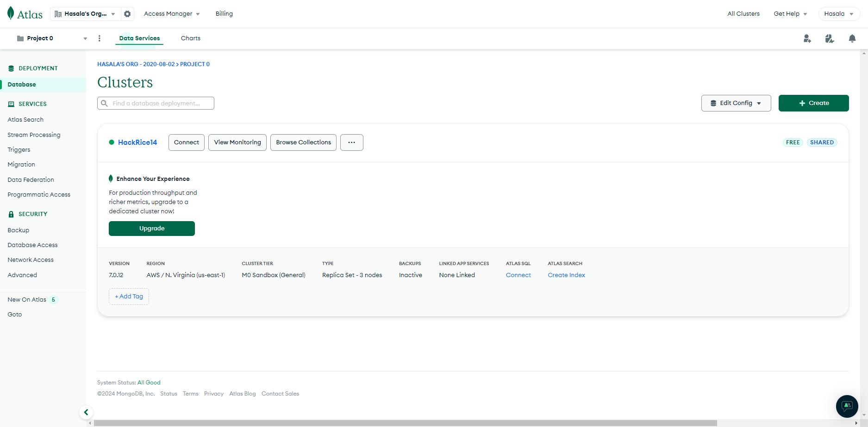
Task: Open Advanced security settings
Action: pos(22,275)
